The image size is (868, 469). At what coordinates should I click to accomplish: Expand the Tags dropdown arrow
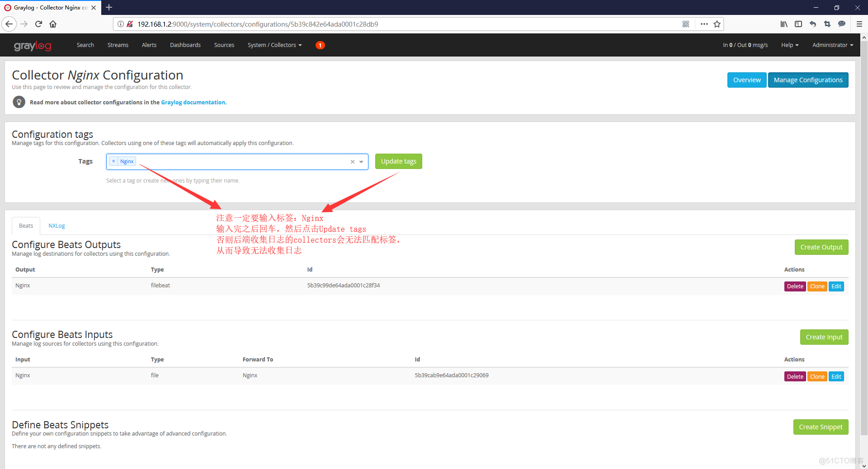coord(361,162)
